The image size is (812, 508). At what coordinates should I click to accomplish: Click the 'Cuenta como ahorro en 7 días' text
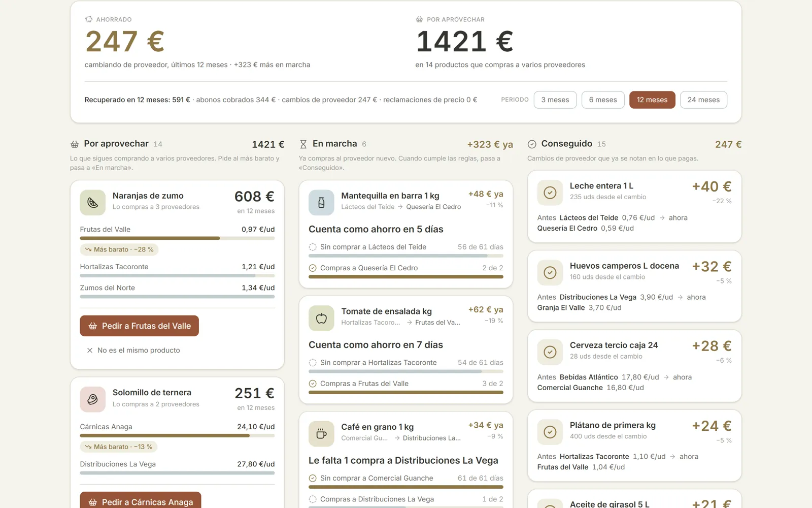coord(376,345)
